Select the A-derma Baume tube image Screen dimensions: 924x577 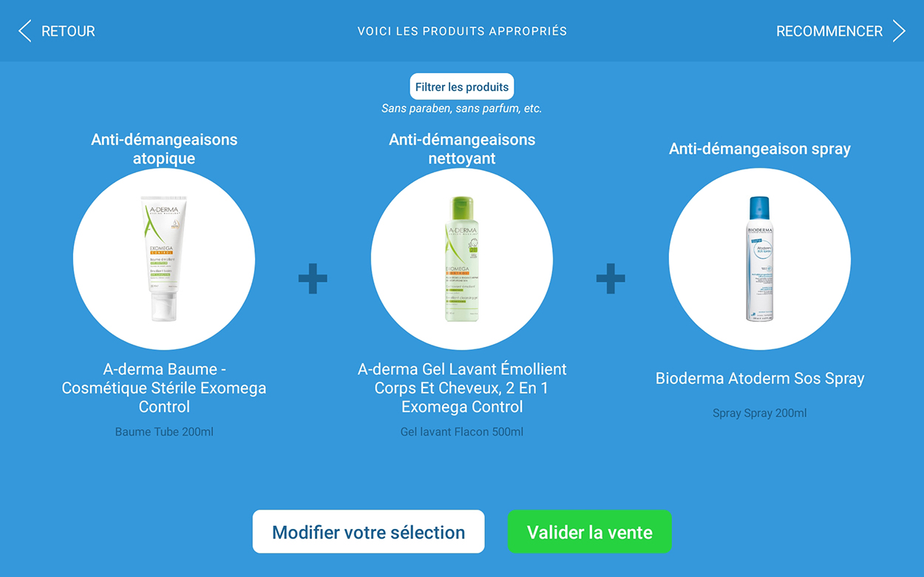pyautogui.click(x=164, y=259)
